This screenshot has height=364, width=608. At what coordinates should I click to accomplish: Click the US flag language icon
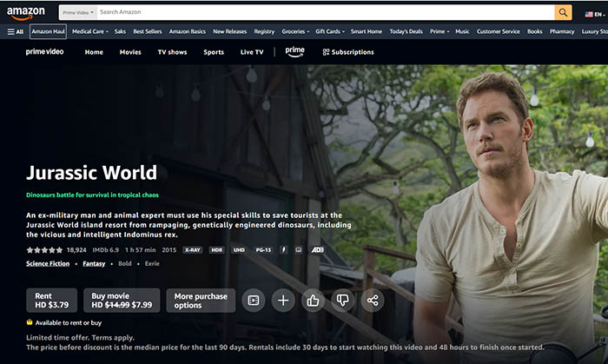click(589, 15)
